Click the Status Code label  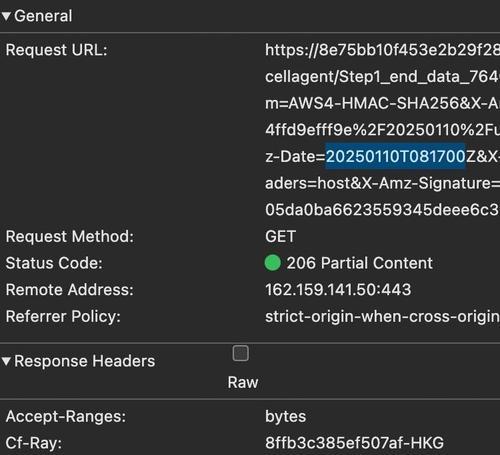tap(54, 263)
